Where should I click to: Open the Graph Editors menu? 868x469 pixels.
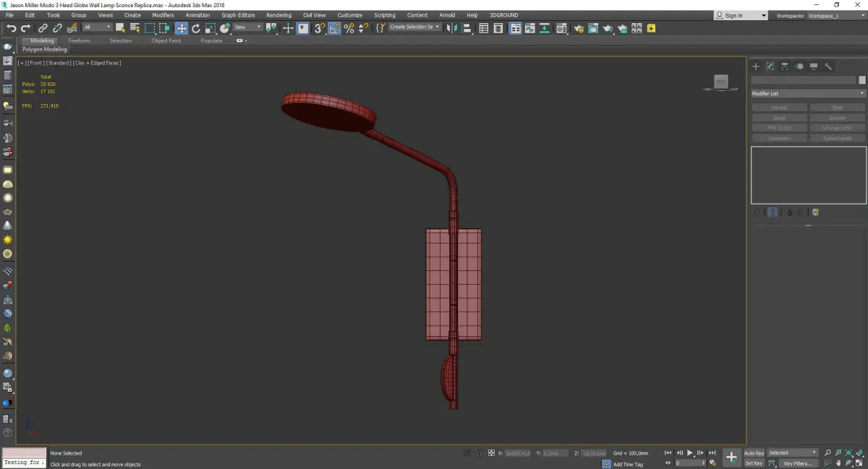click(x=238, y=15)
